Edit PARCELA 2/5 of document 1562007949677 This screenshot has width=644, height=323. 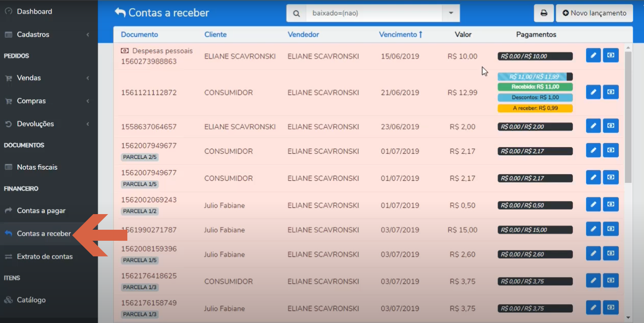(x=593, y=150)
